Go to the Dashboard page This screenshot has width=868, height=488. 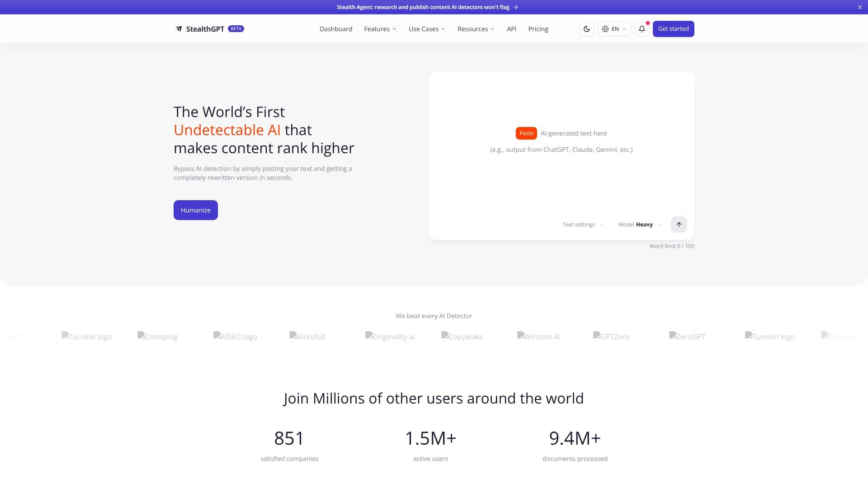336,29
